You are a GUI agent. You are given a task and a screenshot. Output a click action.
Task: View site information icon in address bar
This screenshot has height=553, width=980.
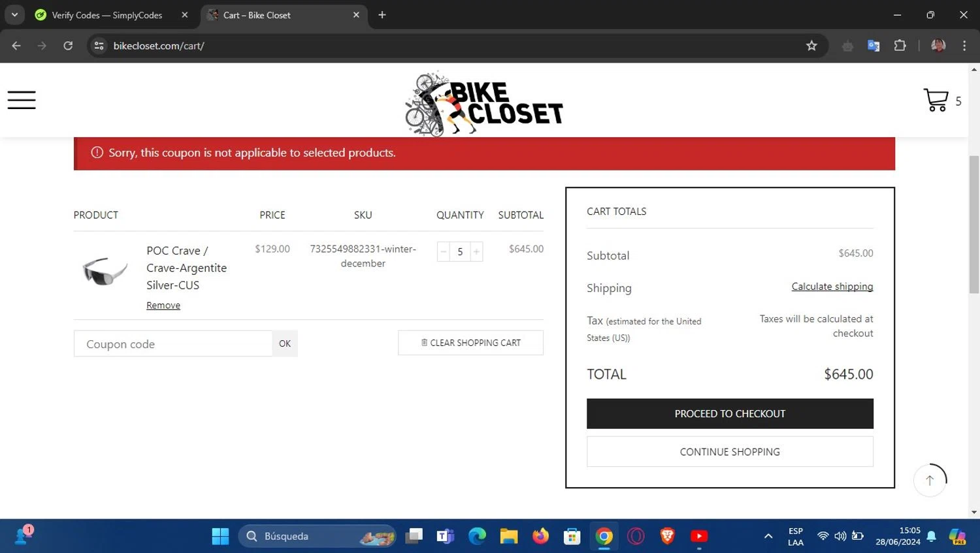coord(99,46)
